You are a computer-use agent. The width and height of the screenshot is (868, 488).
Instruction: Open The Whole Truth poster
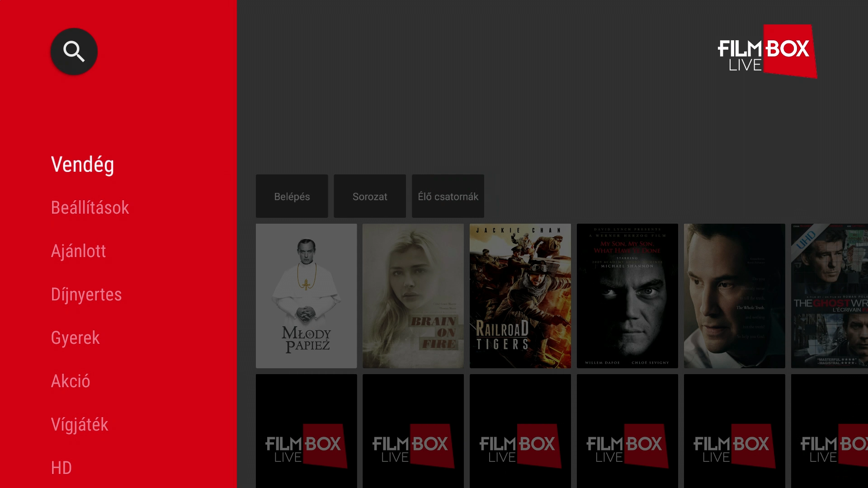(735, 296)
